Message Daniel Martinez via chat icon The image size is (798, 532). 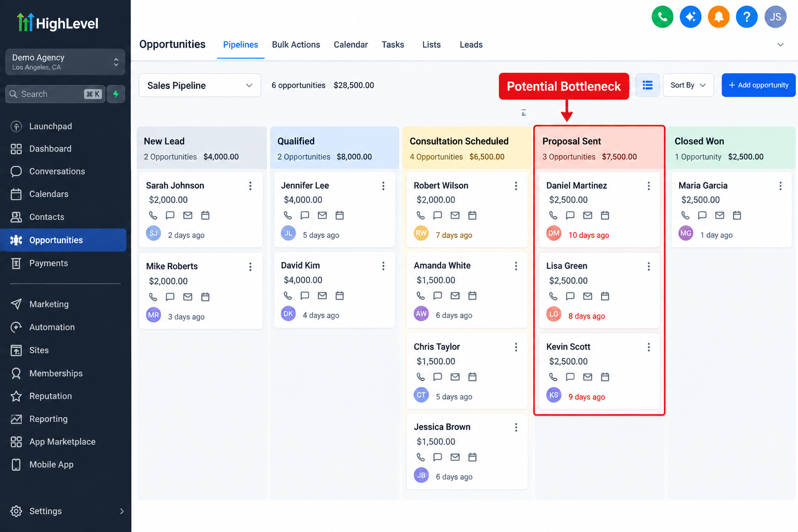tap(570, 215)
